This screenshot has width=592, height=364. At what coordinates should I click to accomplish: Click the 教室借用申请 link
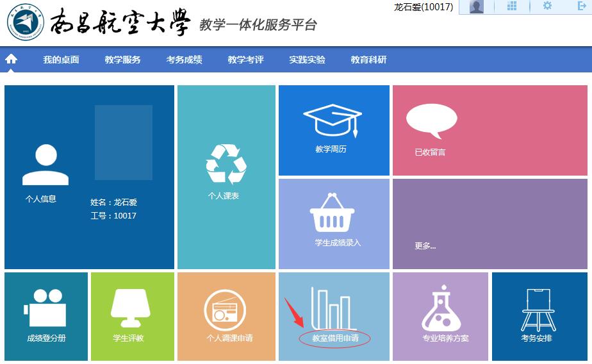(x=334, y=338)
